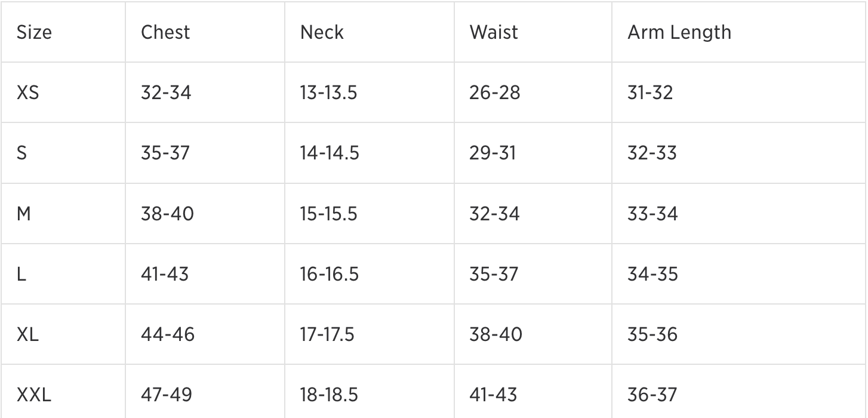Click the 29-31 waist measurement cell

click(493, 153)
